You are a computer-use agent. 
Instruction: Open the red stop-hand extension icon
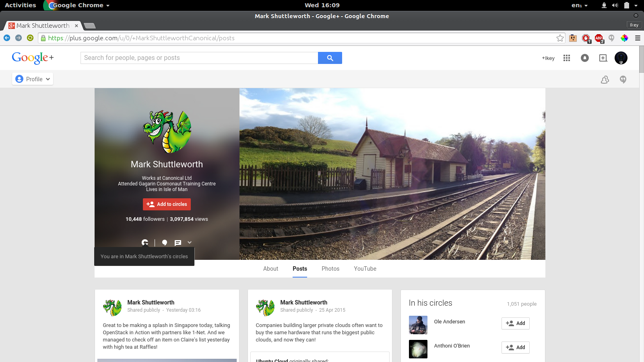(586, 38)
